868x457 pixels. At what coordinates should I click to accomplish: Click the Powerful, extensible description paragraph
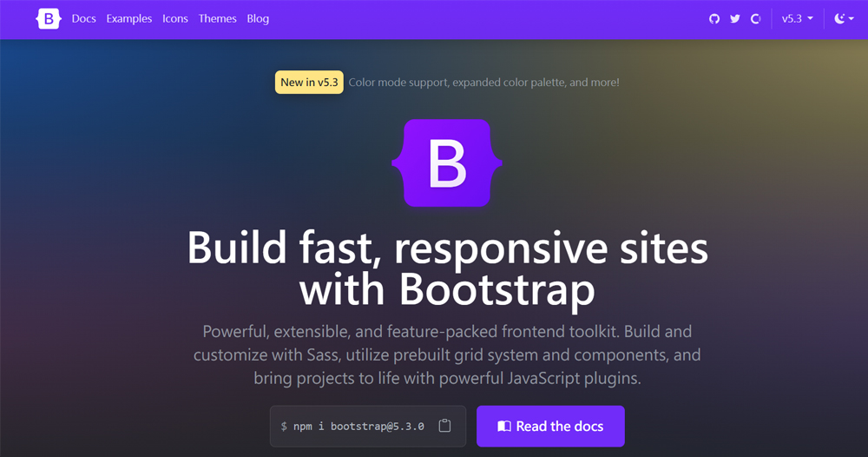pos(447,354)
